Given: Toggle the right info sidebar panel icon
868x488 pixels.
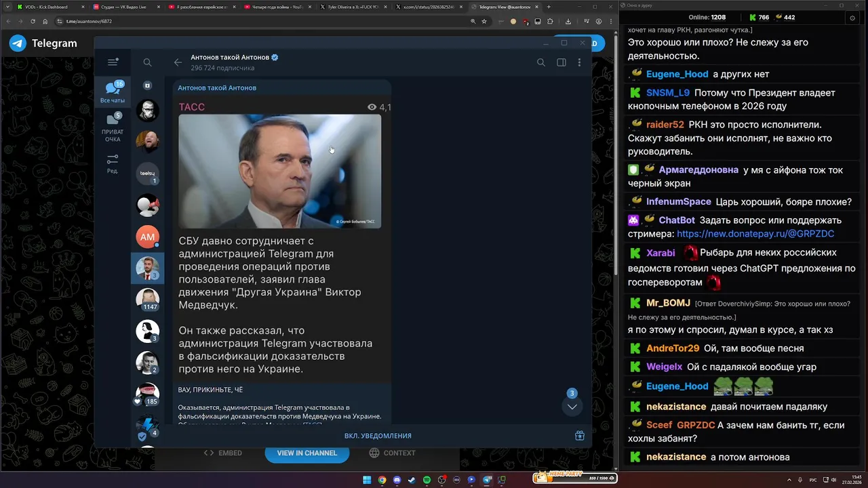Looking at the screenshot, I should click(x=561, y=62).
